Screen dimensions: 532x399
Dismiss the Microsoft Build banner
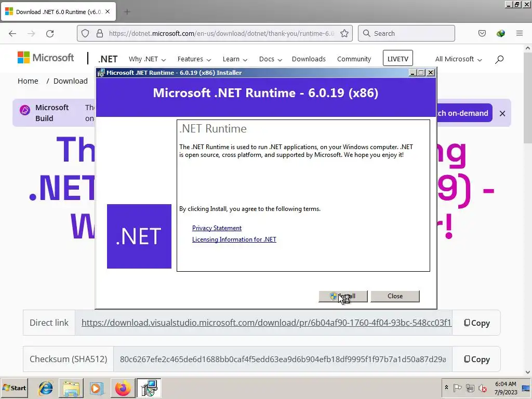coord(502,114)
